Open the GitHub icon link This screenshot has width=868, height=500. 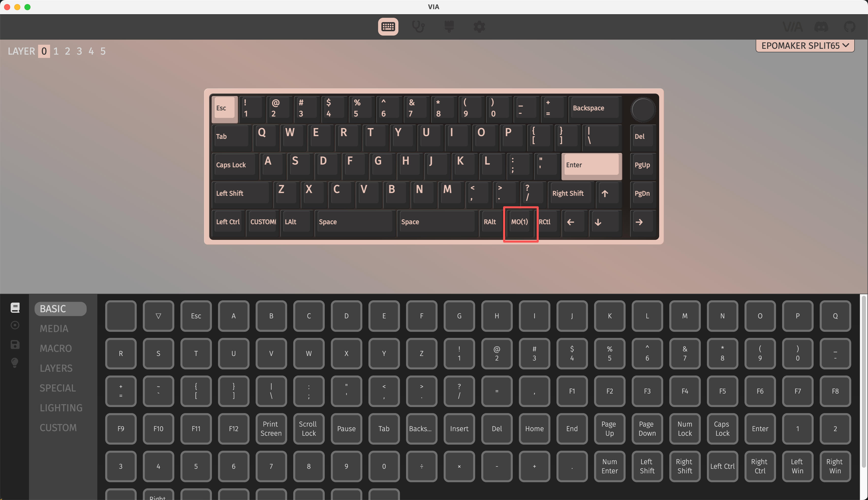(x=850, y=26)
